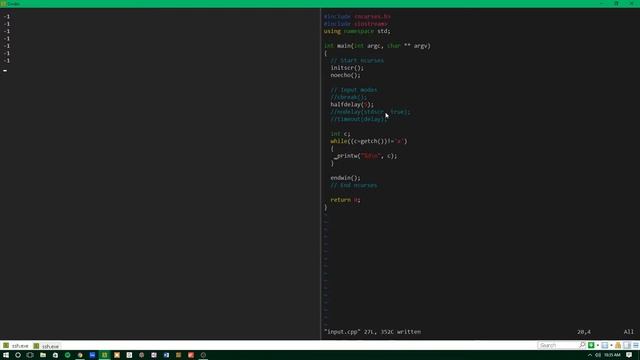
Task: Click the endwin(); code line
Action: 345,178
